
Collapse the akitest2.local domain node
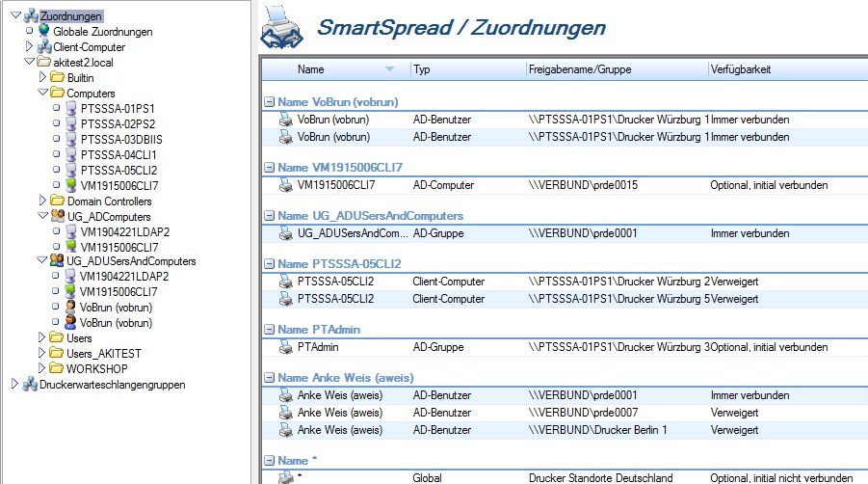point(29,62)
